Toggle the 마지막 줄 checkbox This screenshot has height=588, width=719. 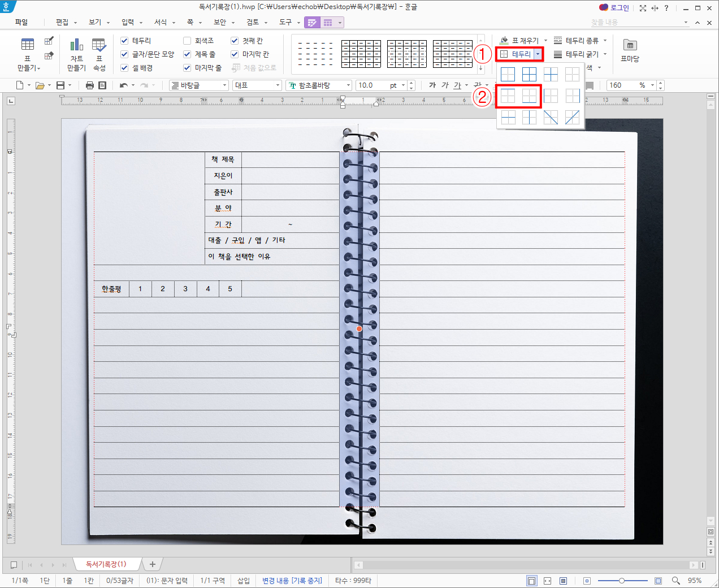(187, 68)
